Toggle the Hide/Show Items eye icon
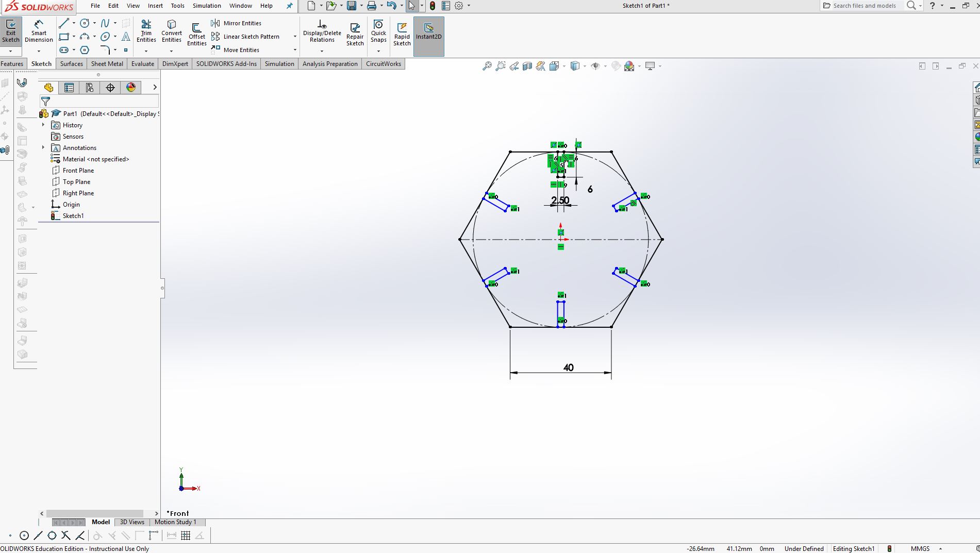 point(595,66)
